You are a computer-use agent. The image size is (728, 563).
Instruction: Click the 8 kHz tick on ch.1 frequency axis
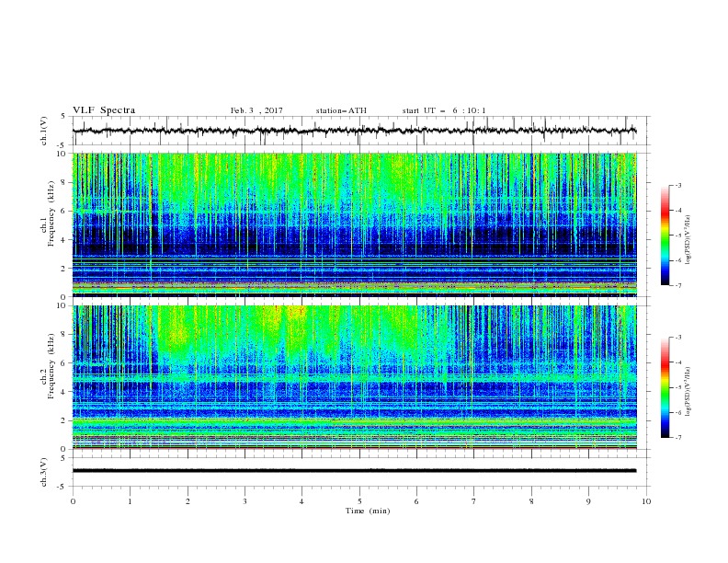point(63,182)
